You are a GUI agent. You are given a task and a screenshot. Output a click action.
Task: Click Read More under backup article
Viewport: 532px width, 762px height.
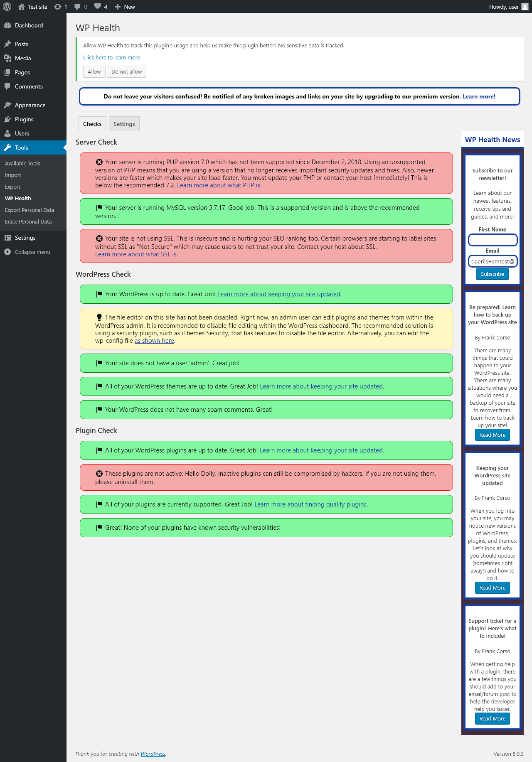[493, 435]
